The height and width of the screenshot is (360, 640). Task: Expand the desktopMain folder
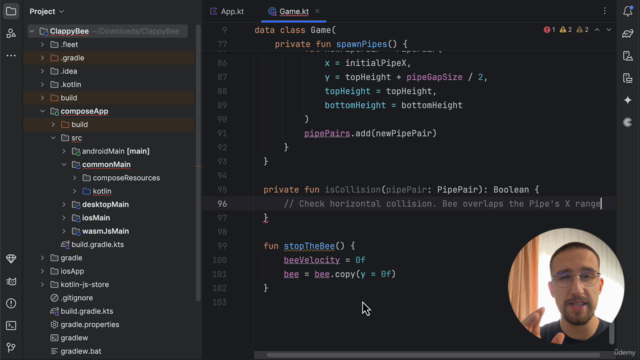[x=64, y=204]
